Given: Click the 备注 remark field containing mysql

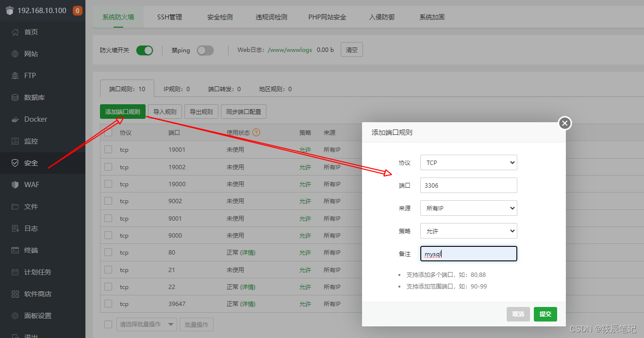Looking at the screenshot, I should tap(468, 254).
